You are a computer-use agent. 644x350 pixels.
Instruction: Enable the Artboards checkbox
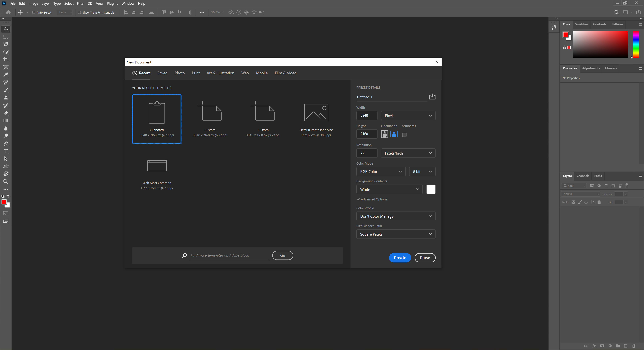[x=404, y=135]
